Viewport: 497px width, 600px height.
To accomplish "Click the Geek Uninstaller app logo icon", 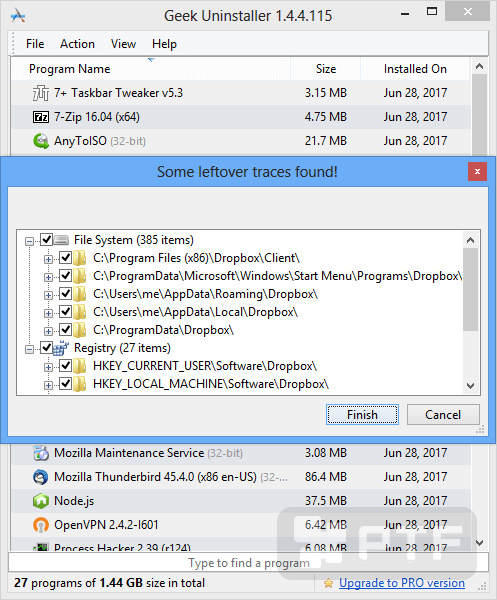I will [18, 16].
